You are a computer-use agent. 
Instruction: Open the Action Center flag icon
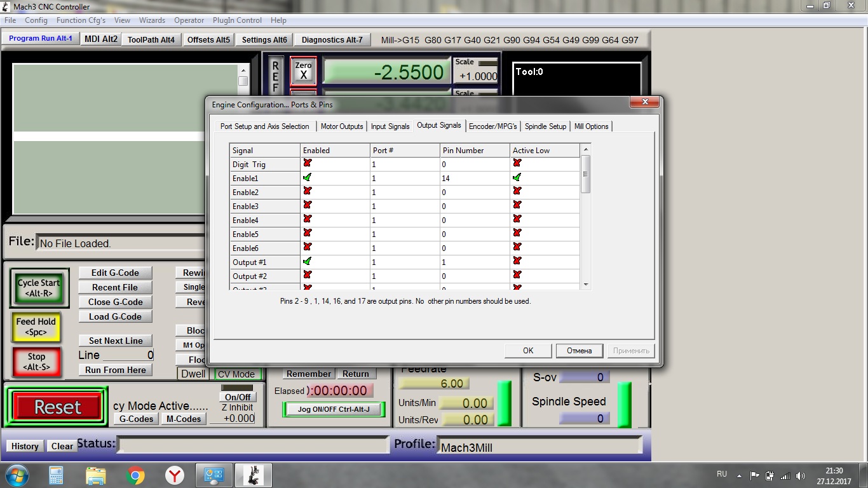click(755, 475)
